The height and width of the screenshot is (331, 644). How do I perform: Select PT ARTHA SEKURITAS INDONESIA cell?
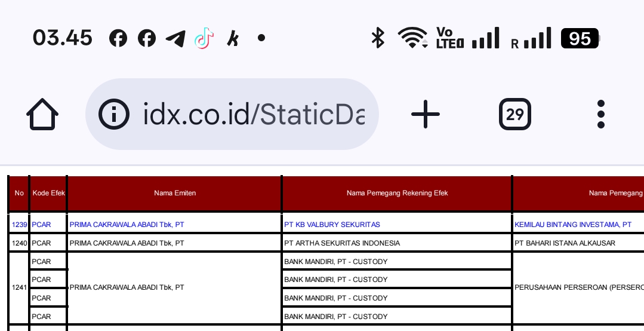click(x=397, y=243)
